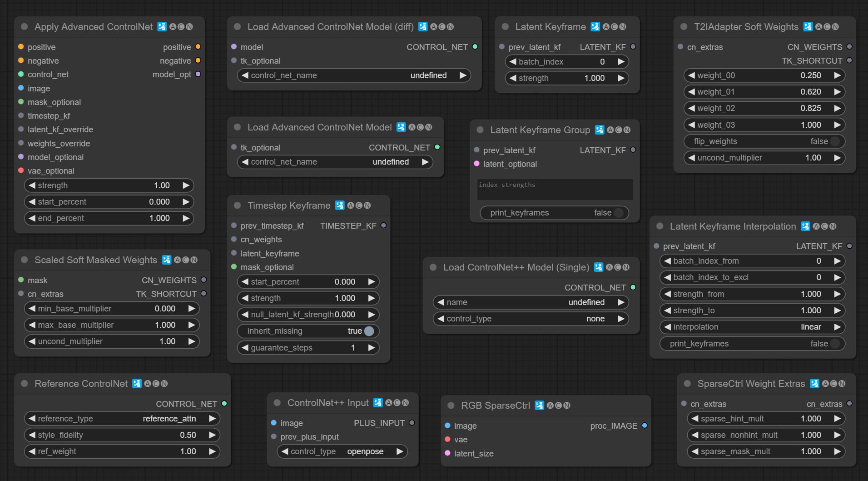Screen dimensions: 868x481
Task: Click the blue badge icon on Reference ControlNet
Action: (x=137, y=384)
